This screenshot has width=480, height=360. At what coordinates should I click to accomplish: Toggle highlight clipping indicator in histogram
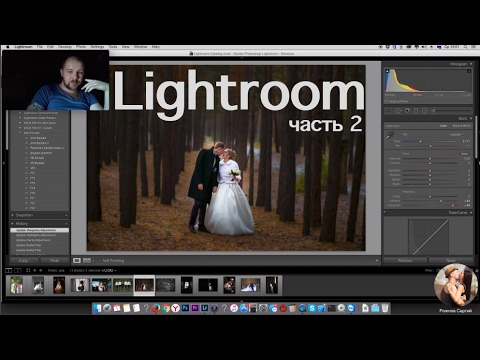tap(469, 71)
